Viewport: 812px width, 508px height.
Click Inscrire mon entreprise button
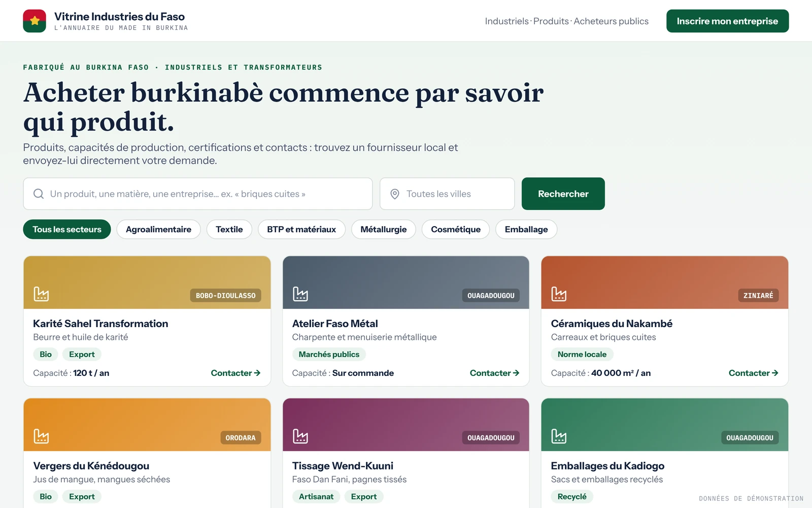click(727, 21)
